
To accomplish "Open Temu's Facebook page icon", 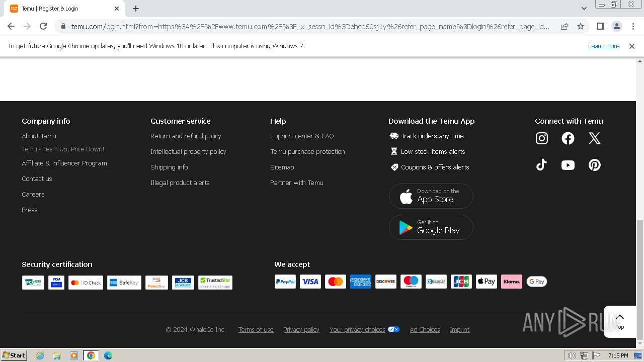I will (x=568, y=138).
